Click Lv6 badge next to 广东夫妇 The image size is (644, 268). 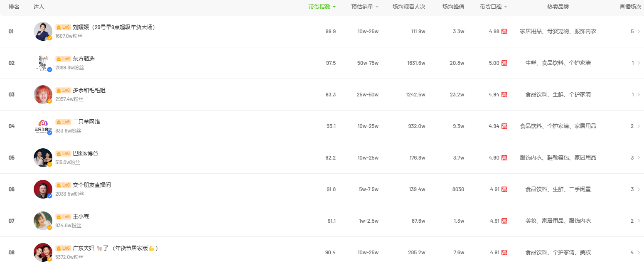pyautogui.click(x=63, y=248)
